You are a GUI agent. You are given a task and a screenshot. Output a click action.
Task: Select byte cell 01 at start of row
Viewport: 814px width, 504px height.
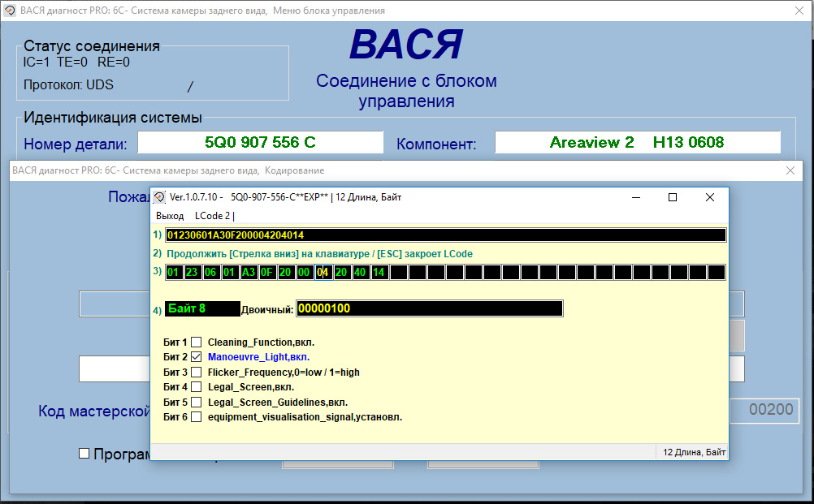click(x=174, y=272)
